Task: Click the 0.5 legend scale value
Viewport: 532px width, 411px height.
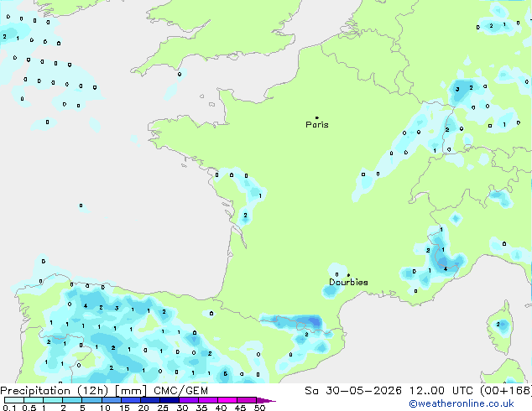Action: pos(29,408)
